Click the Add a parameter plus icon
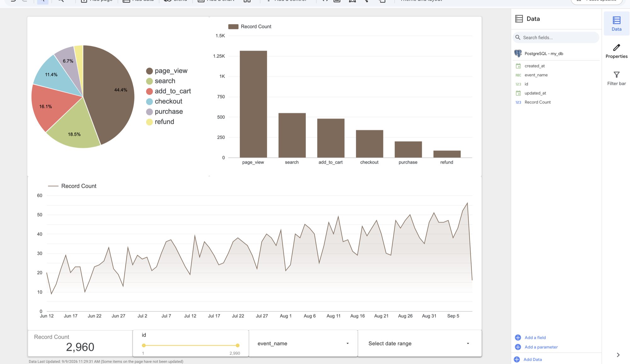The height and width of the screenshot is (364, 630). (518, 347)
